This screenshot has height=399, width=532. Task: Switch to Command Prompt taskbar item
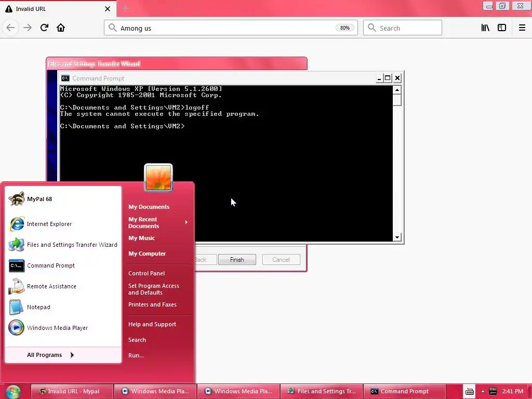click(x=405, y=391)
